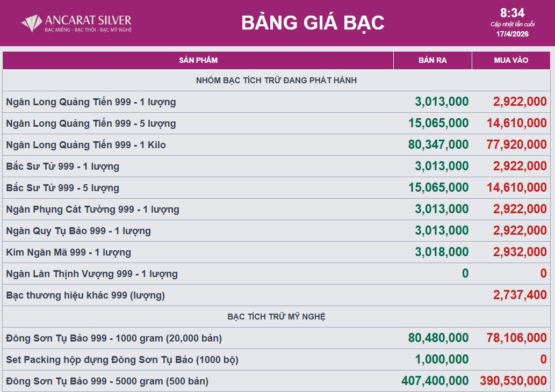This screenshot has width=555, height=392.
Task: Select the Set Packing hộp đựng Đông Sơn row
Action: [122, 360]
